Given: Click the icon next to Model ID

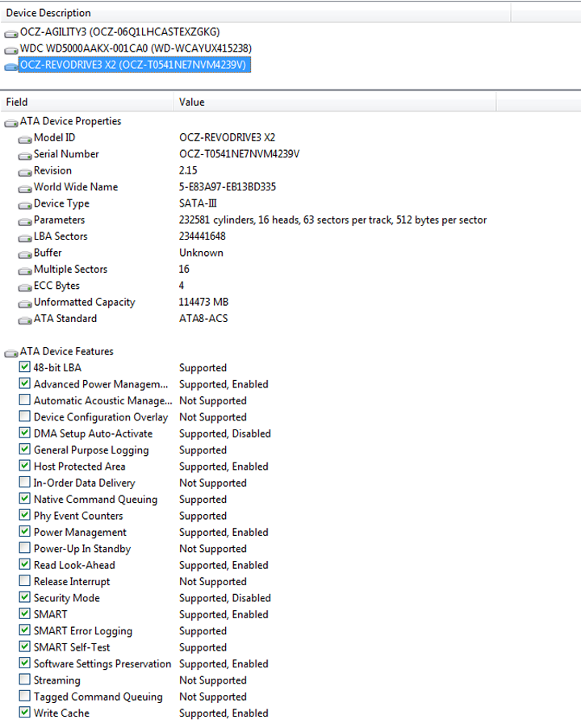Looking at the screenshot, I should point(25,140).
